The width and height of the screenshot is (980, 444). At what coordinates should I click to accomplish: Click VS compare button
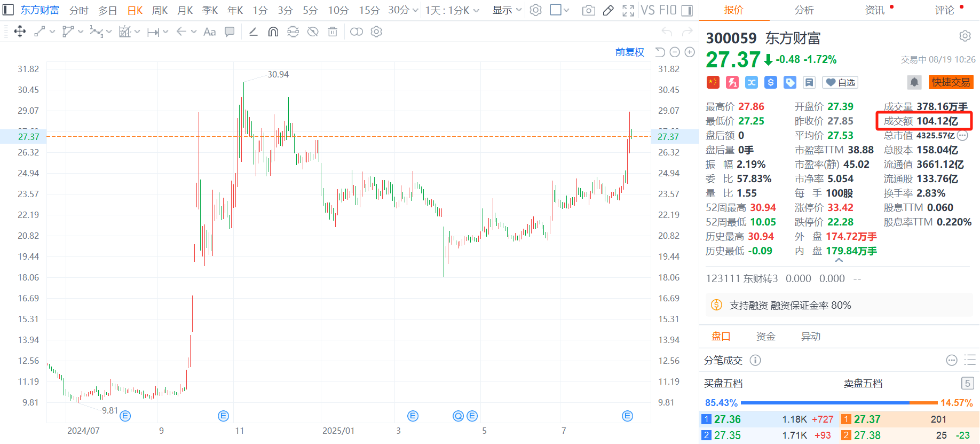click(647, 10)
